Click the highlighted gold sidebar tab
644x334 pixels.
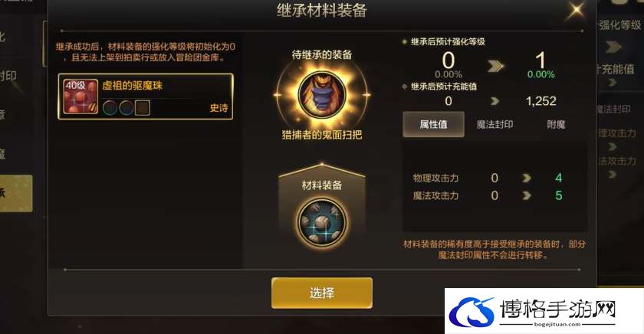tap(15, 193)
